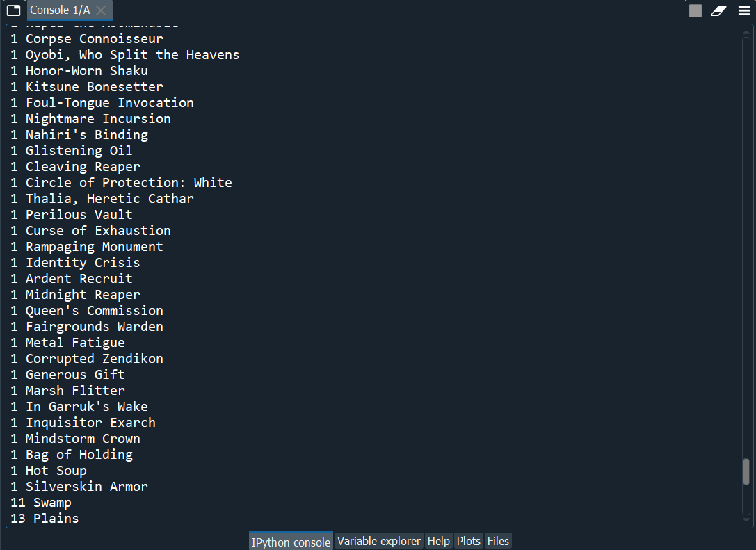The height and width of the screenshot is (550, 756).
Task: Click the line '1 Rampaging Monument'
Action: pos(87,246)
